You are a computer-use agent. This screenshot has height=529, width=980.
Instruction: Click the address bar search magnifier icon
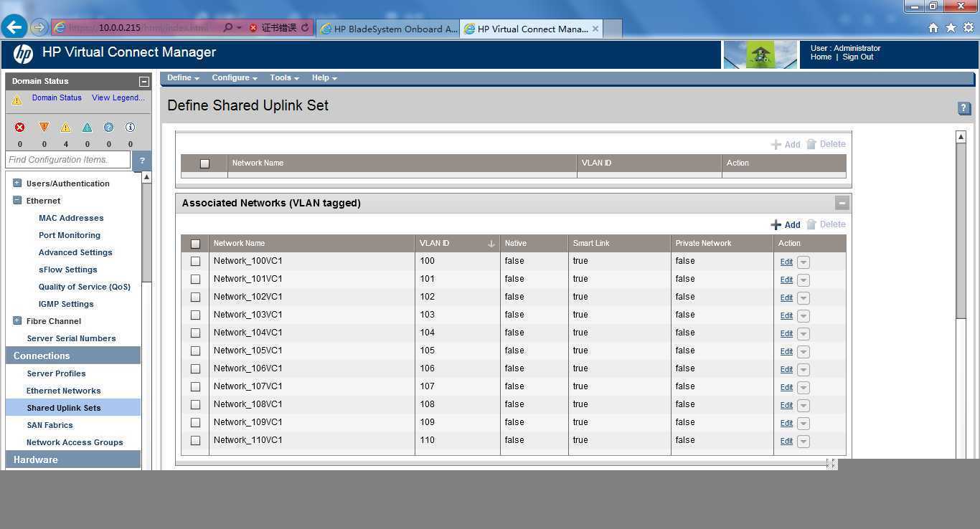tap(227, 28)
